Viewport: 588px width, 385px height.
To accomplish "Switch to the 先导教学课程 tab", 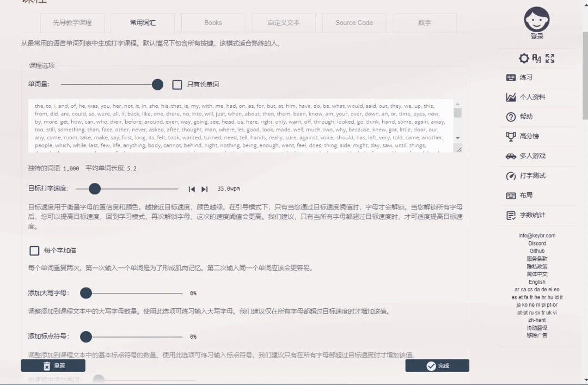I will click(72, 23).
